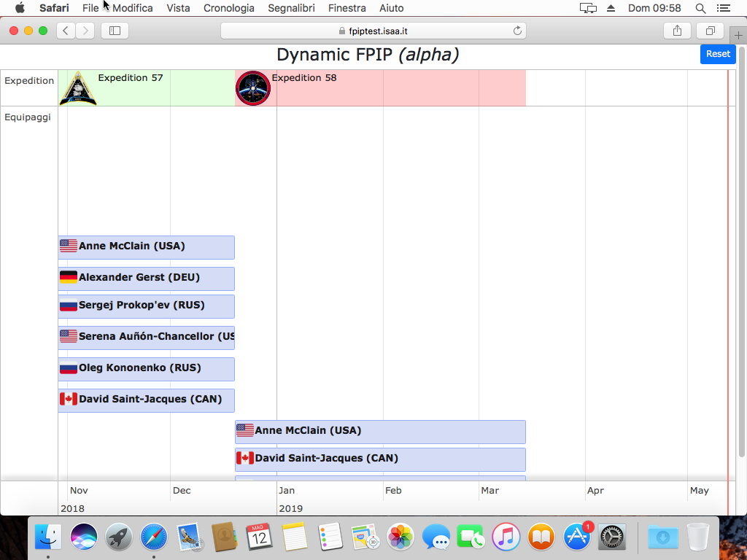Screen dimensions: 747x560
Task: Launch Photos from the dock
Action: (x=400, y=538)
